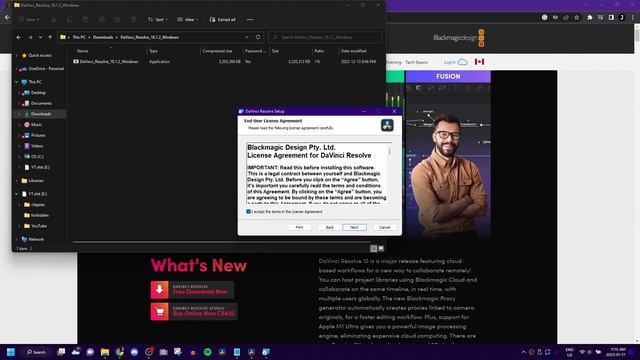Select Music in the navigation pane
This screenshot has height=360, width=640.
click(36, 124)
